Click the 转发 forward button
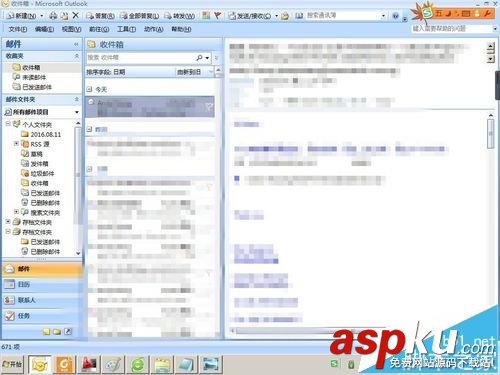Screen dimensions: 500x375 coord(179,16)
